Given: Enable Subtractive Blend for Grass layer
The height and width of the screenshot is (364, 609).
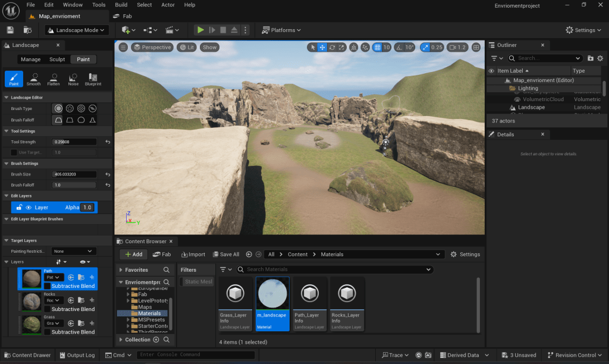Looking at the screenshot, I should tap(47, 332).
